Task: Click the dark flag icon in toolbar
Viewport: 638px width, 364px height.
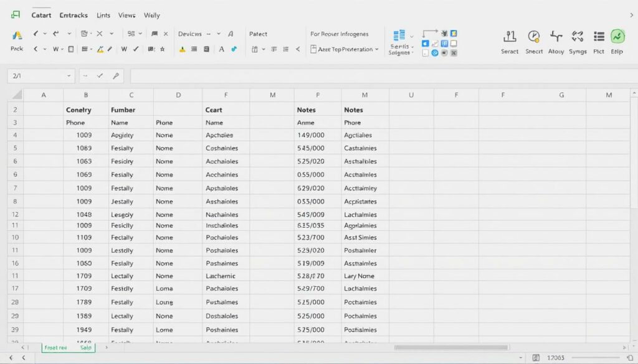Action: click(155, 34)
